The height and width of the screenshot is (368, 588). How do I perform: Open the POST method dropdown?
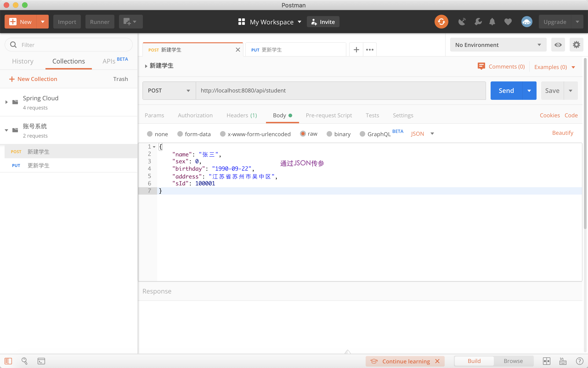(169, 91)
